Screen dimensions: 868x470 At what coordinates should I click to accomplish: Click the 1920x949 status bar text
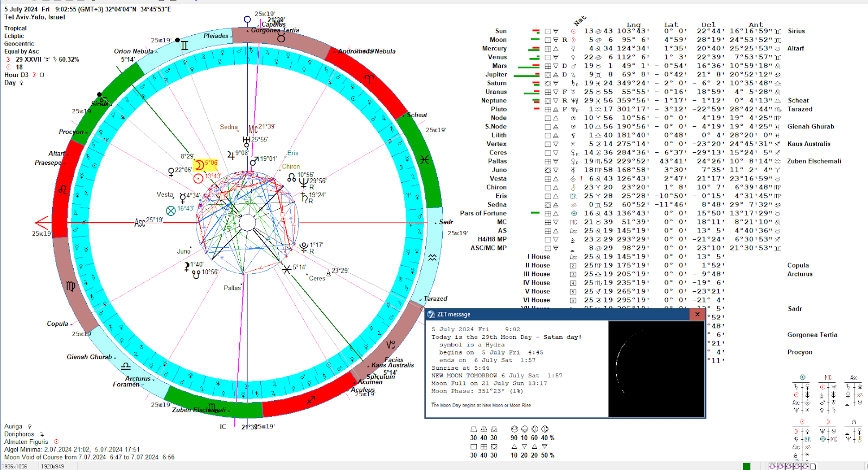(x=53, y=466)
